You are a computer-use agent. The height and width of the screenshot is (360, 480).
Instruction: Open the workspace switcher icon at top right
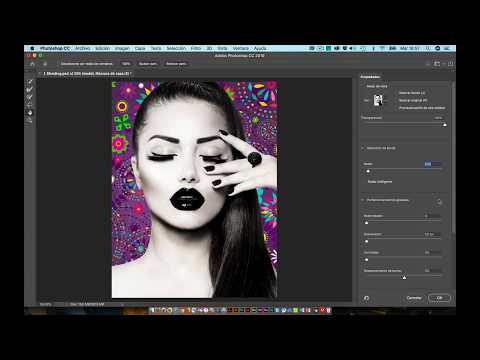[437, 64]
